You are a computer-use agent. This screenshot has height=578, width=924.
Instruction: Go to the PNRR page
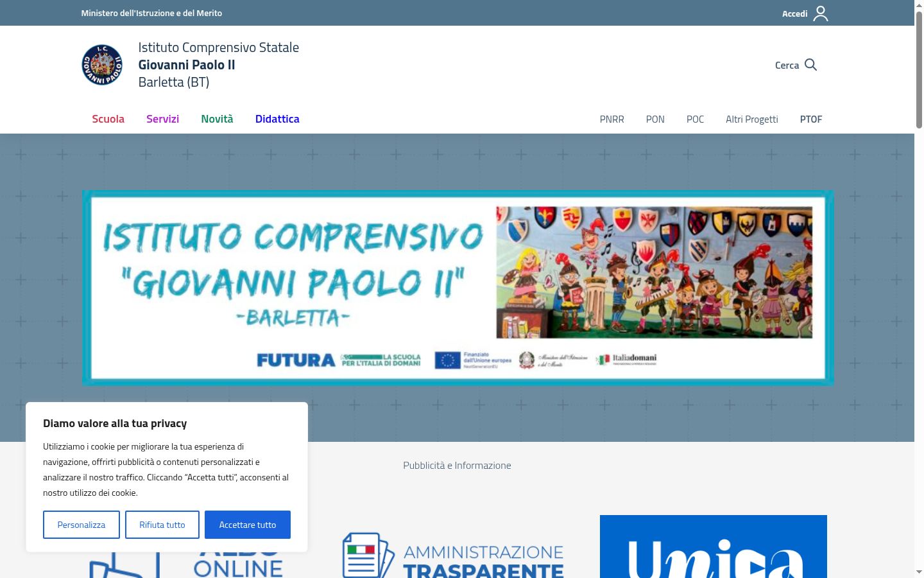[x=612, y=119]
